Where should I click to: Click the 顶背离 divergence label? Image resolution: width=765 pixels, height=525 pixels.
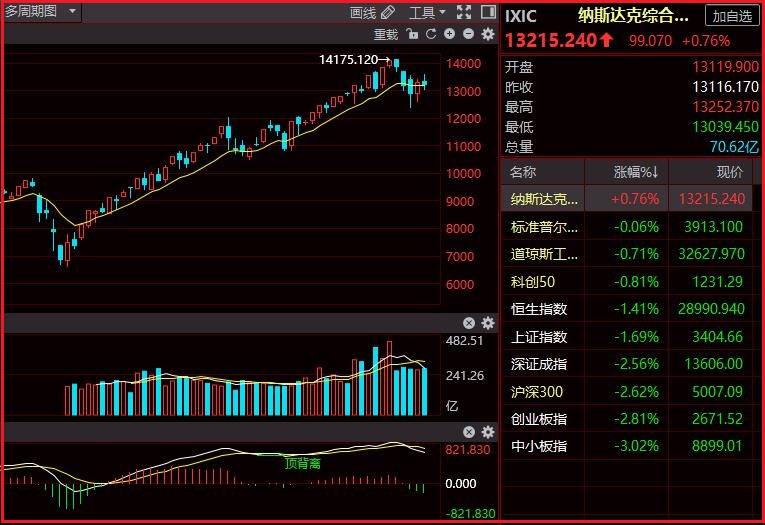[x=302, y=463]
